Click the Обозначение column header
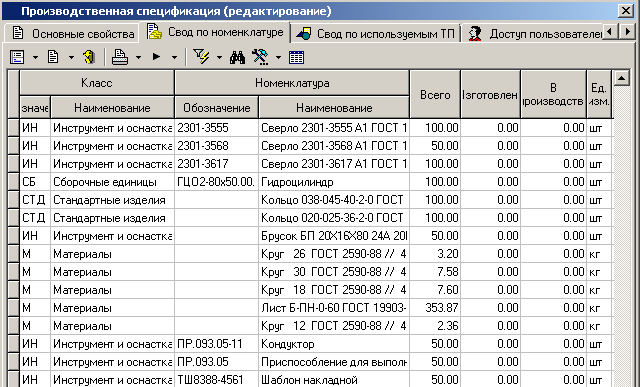 tap(217, 108)
